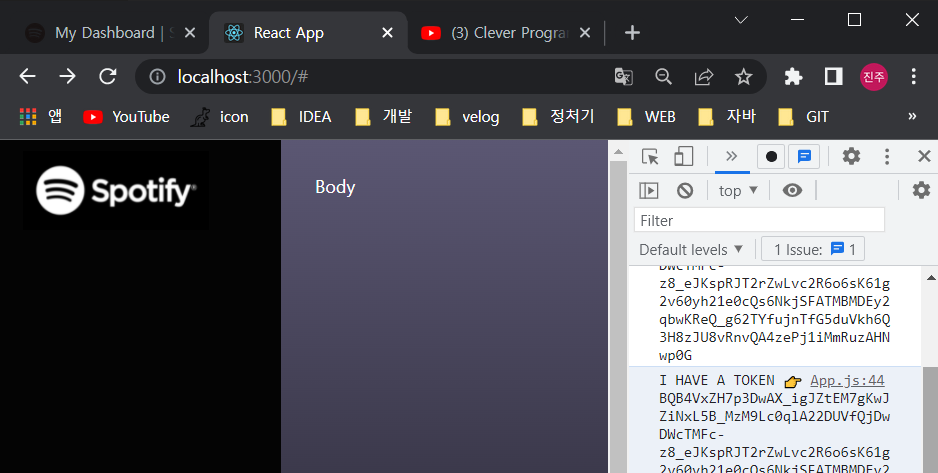Bookmark this tab with the star
This screenshot has height=473, width=938.
[x=744, y=77]
